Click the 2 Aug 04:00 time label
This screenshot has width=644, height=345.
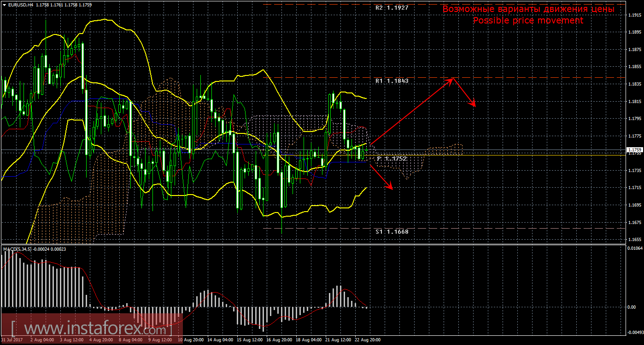click(x=41, y=340)
